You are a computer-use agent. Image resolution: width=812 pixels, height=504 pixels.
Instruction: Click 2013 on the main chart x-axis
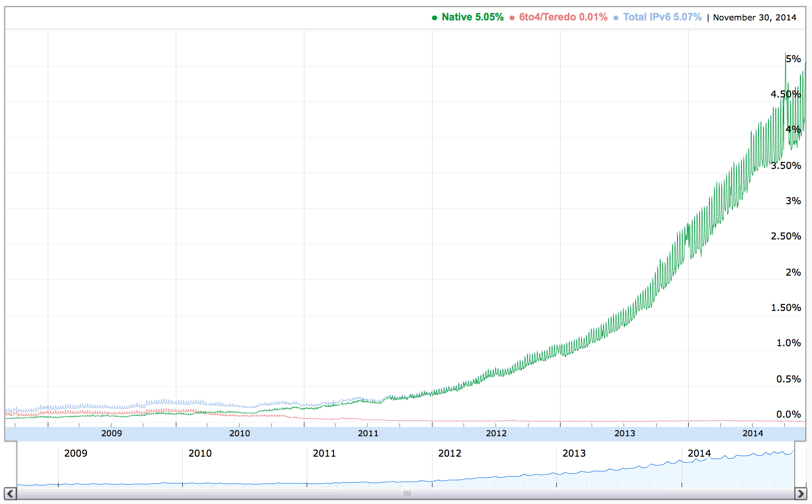pos(625,433)
